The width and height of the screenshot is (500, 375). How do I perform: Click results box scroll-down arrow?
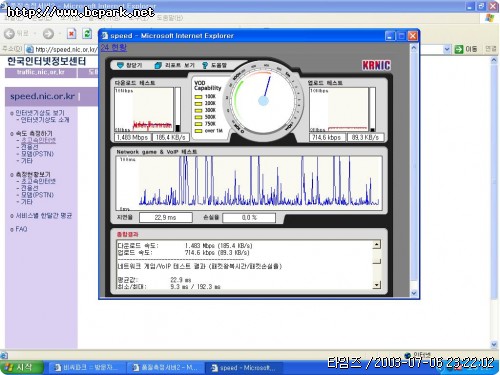(377, 285)
